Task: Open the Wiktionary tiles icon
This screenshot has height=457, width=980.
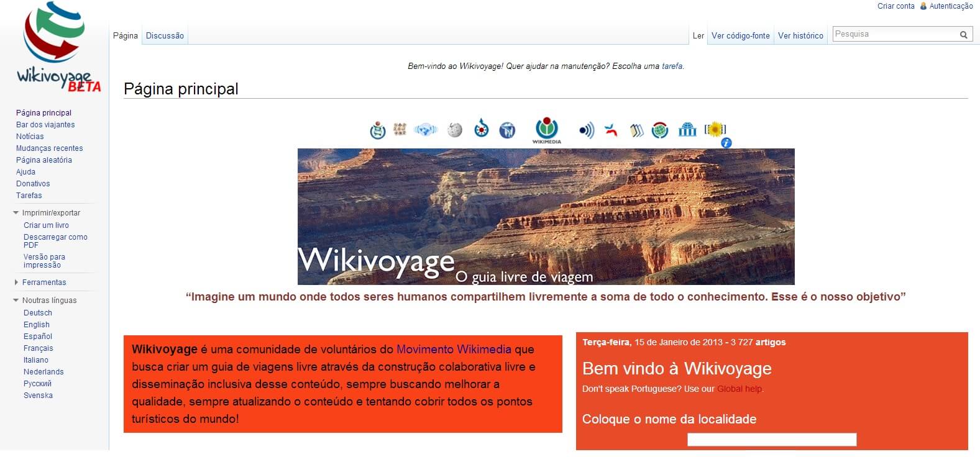Action: [x=400, y=129]
